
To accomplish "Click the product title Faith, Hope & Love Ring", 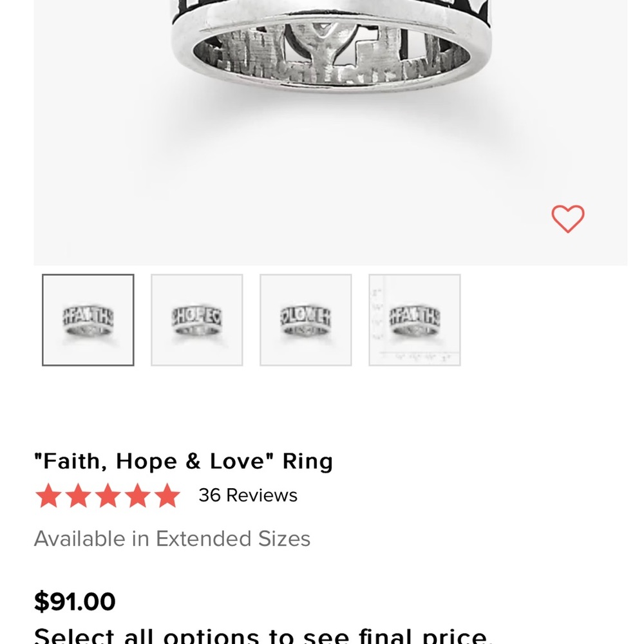I will (x=185, y=461).
